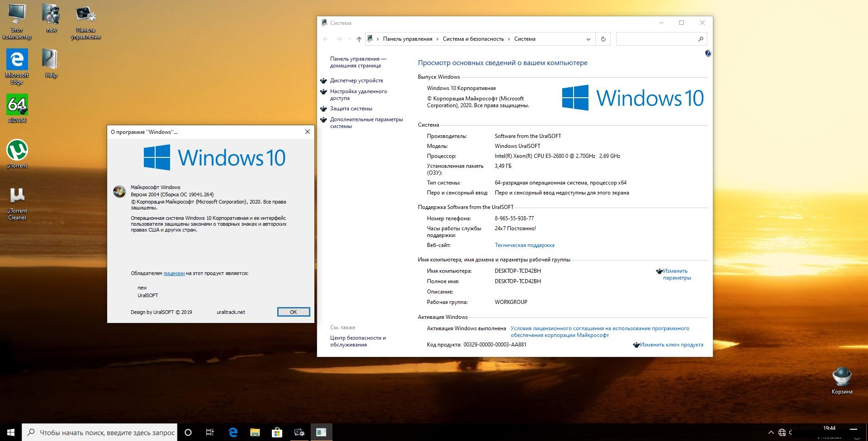The height and width of the screenshot is (441, 868).
Task: Open the 'лицензии' link in About dialog
Action: (x=174, y=273)
